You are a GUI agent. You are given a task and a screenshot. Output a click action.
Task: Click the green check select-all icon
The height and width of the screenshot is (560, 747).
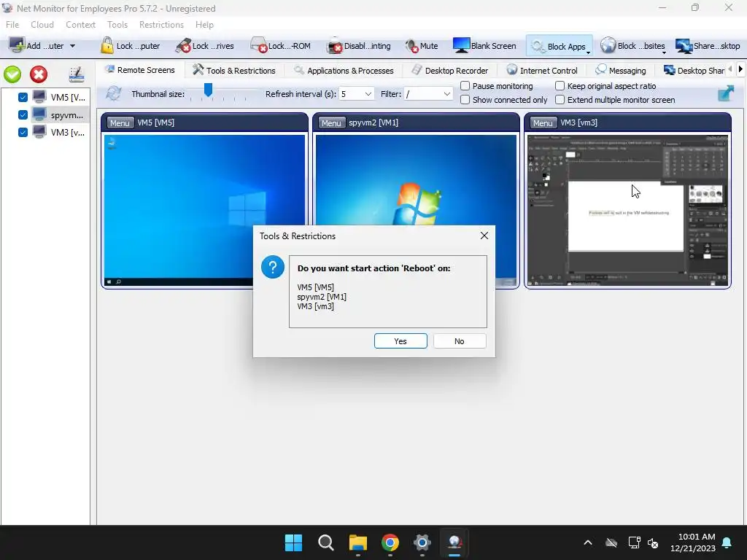[12, 74]
